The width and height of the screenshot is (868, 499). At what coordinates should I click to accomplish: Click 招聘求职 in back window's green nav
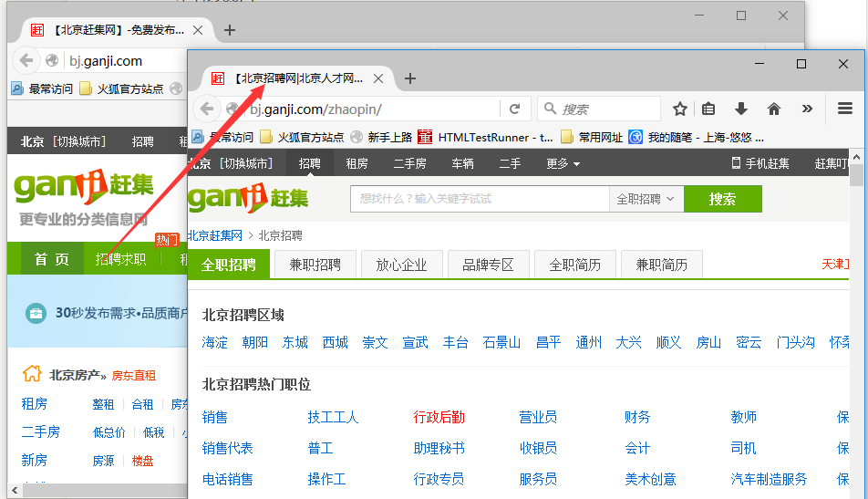120,259
